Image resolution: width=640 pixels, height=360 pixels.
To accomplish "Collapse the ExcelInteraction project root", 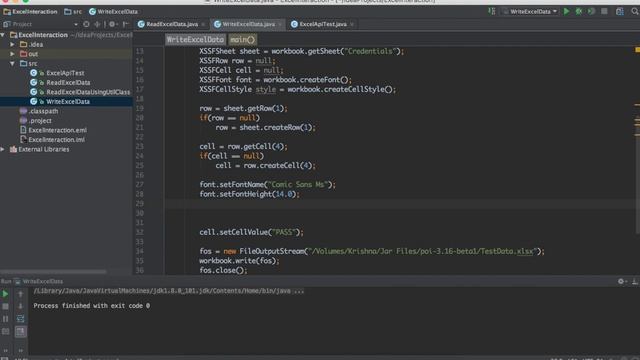I will coord(3,35).
